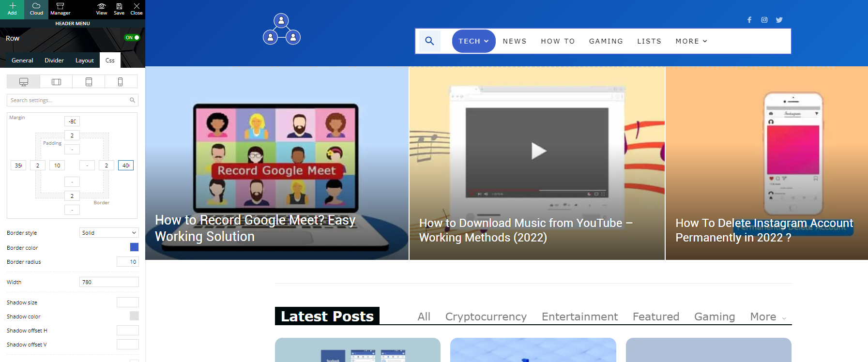
Task: Filter Latest Posts by Gaming
Action: (x=715, y=317)
